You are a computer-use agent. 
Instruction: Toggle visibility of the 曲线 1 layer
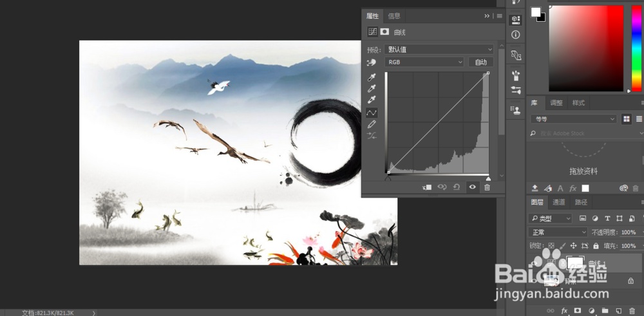coord(534,263)
